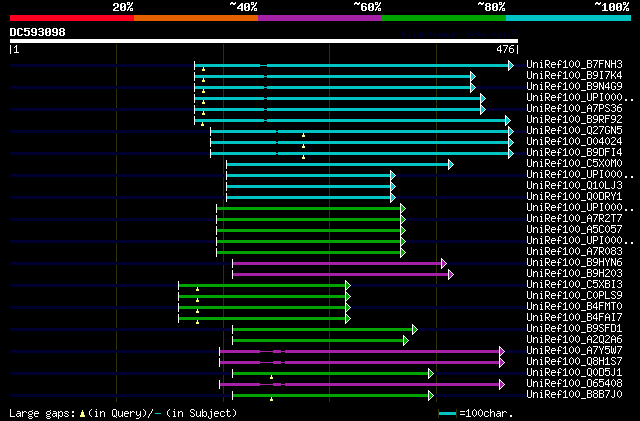Click the UniRef100_B9HYN6 label

574,263
